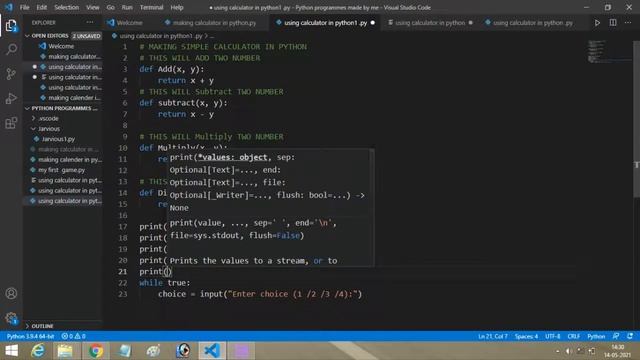Open the Search view in activity bar
This screenshot has height=360, width=640.
(x=11, y=49)
